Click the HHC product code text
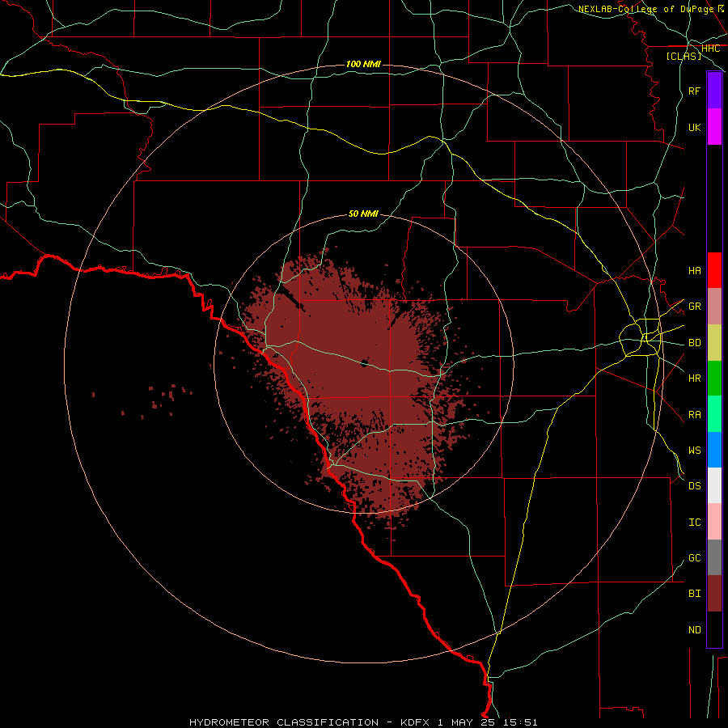This screenshot has height=728, width=728. tap(710, 49)
